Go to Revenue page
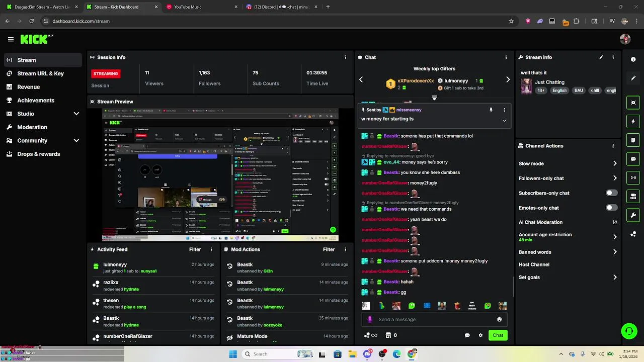 tap(43, 87)
